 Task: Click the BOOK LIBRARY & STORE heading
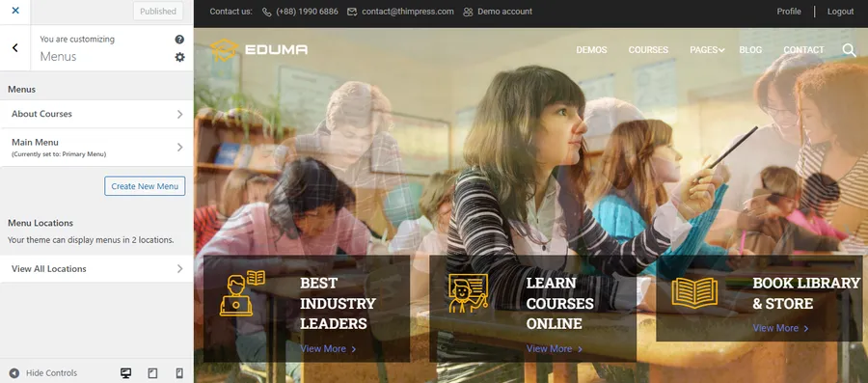point(806,293)
